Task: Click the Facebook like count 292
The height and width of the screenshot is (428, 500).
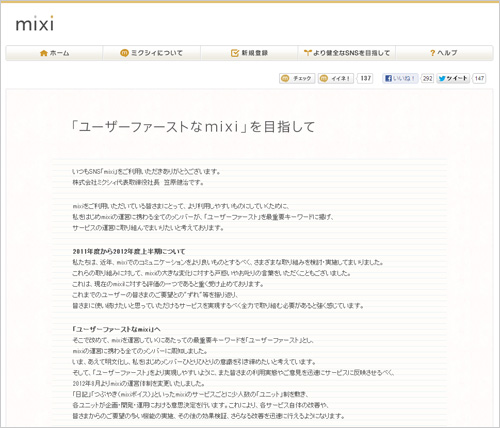Action: [x=427, y=78]
